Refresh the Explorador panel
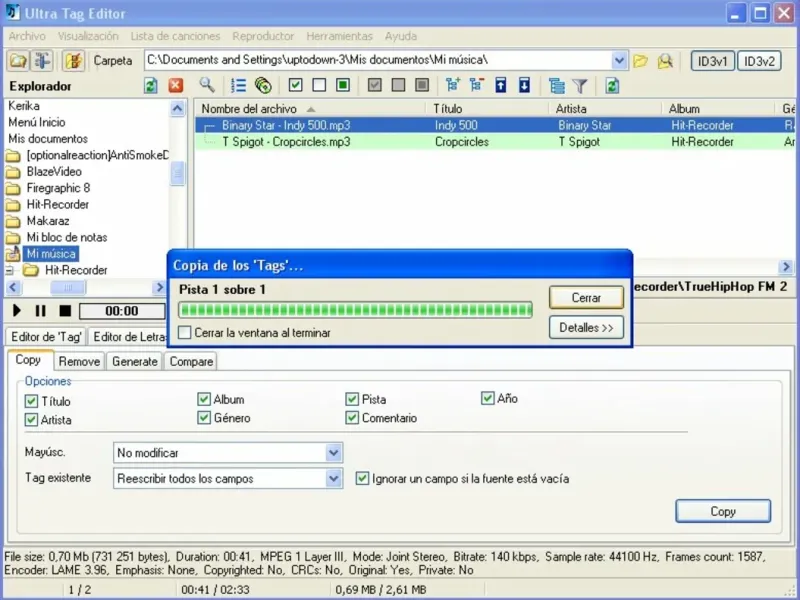This screenshot has width=800, height=600. [151, 85]
